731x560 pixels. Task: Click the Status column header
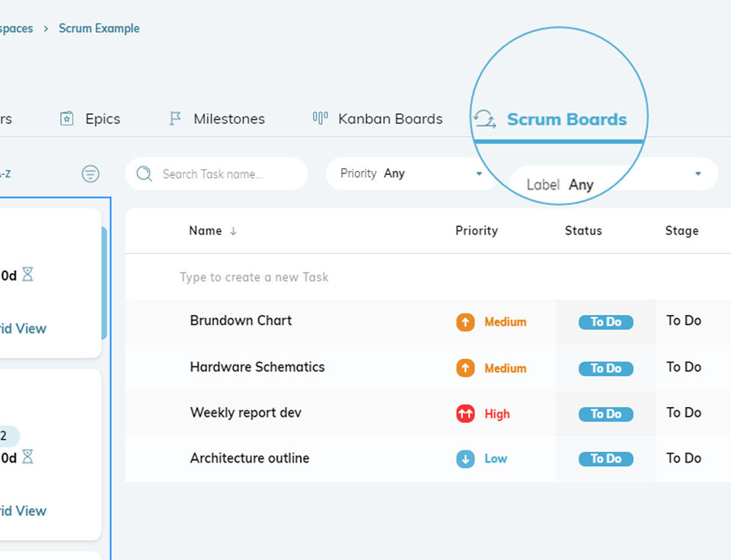point(583,231)
